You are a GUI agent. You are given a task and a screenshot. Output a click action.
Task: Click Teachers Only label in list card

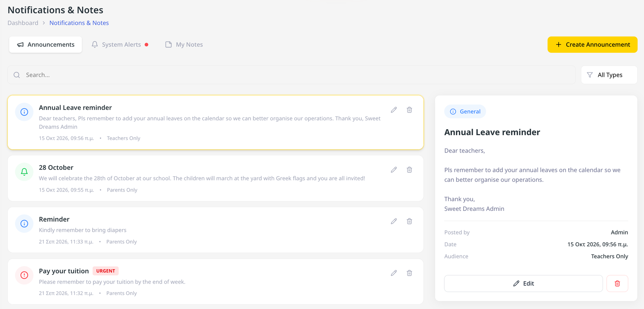(124, 138)
